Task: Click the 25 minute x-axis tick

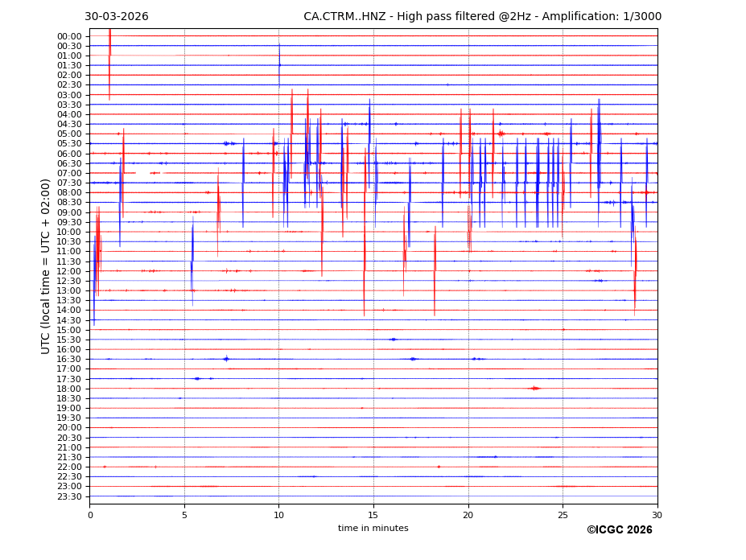Action: click(x=563, y=515)
